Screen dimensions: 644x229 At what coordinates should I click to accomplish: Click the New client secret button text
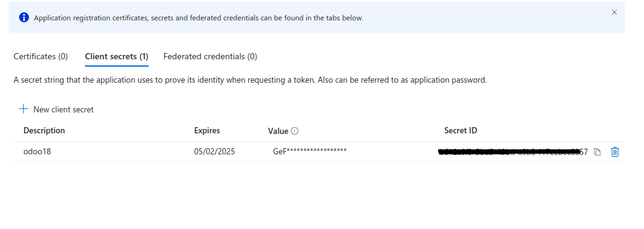tap(63, 110)
